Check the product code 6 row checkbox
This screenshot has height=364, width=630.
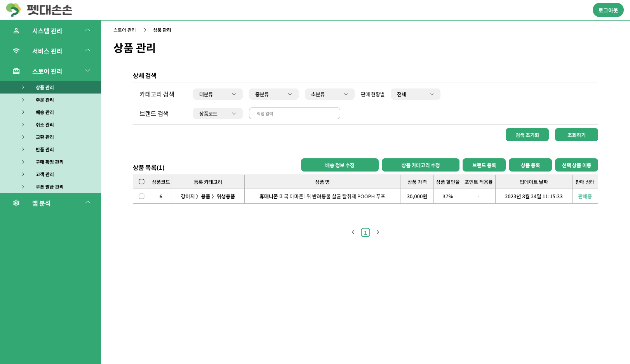click(x=141, y=196)
